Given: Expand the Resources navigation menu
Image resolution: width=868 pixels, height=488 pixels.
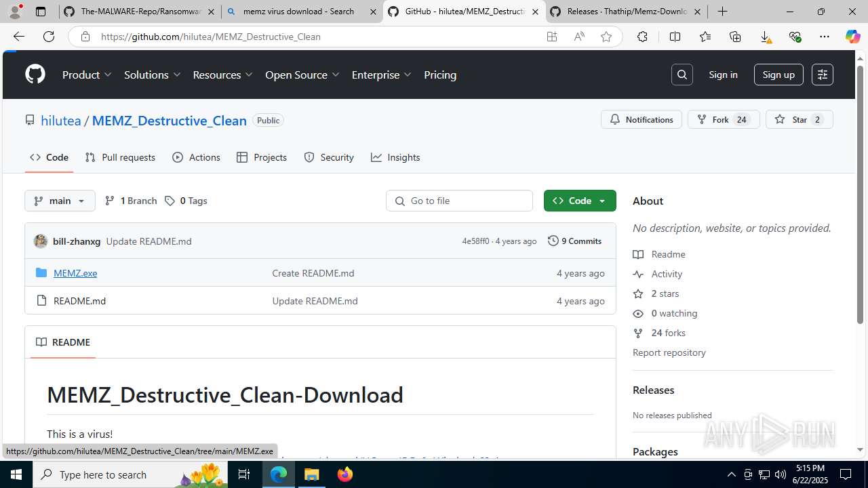Looking at the screenshot, I should click(223, 75).
